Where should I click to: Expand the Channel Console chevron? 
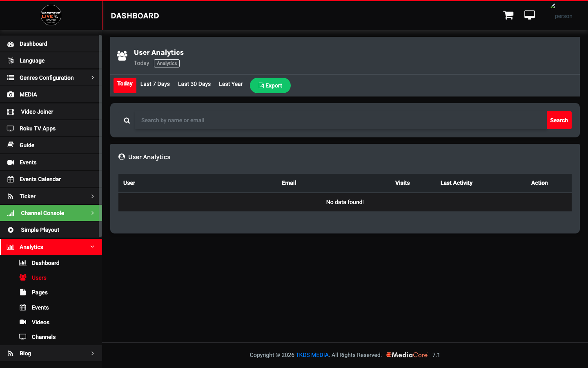93,213
